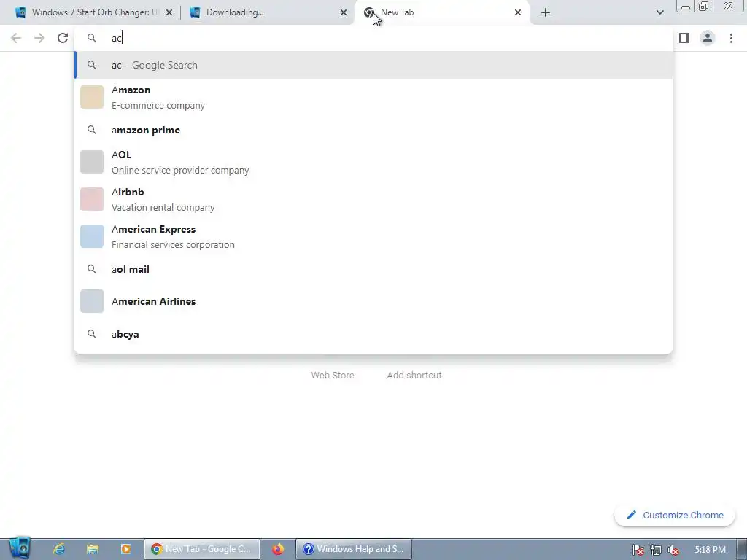The height and width of the screenshot is (560, 747).
Task: Click magnifier icon beside 'aol mail'
Action: pyautogui.click(x=92, y=269)
